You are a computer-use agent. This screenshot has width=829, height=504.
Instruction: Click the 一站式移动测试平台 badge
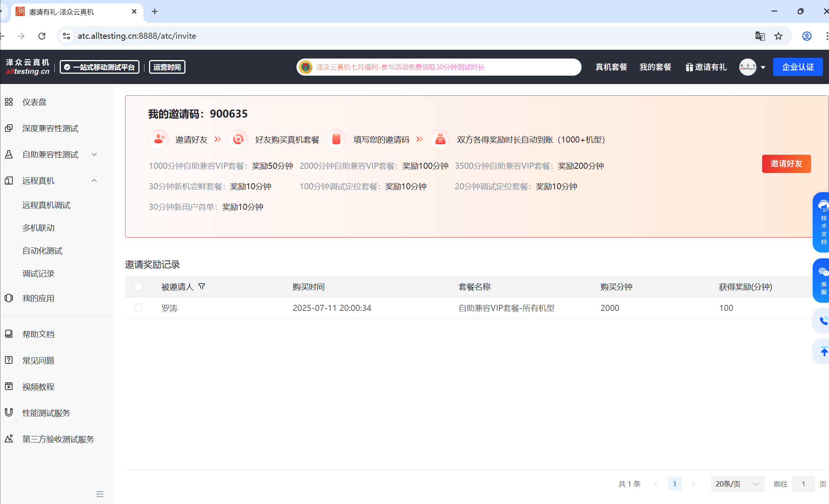click(100, 67)
